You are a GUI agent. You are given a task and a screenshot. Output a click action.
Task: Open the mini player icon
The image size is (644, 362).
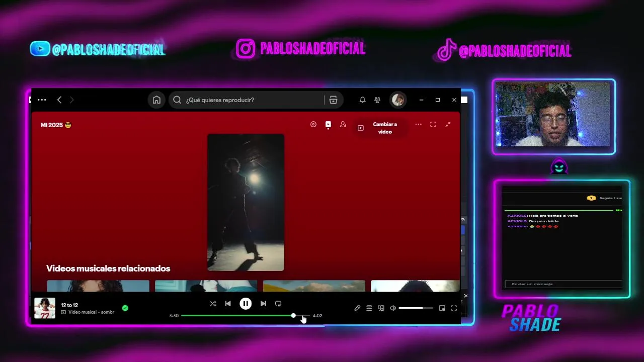point(442,308)
